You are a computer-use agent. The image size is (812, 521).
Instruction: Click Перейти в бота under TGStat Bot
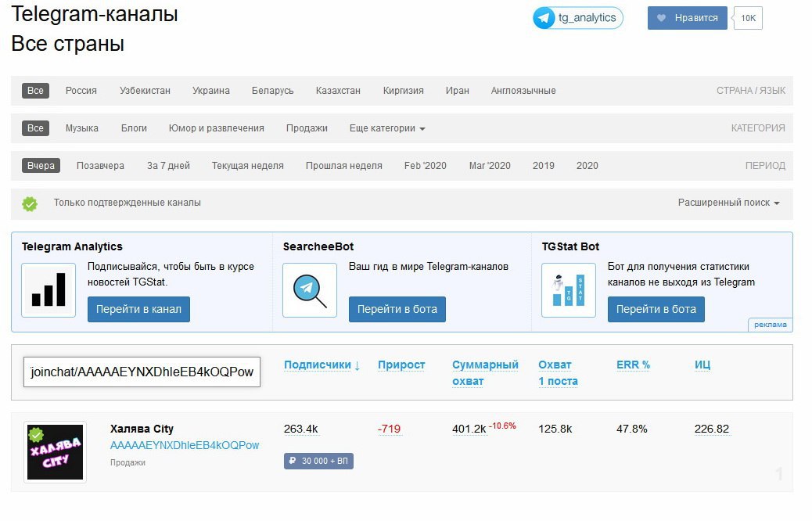pyautogui.click(x=656, y=309)
